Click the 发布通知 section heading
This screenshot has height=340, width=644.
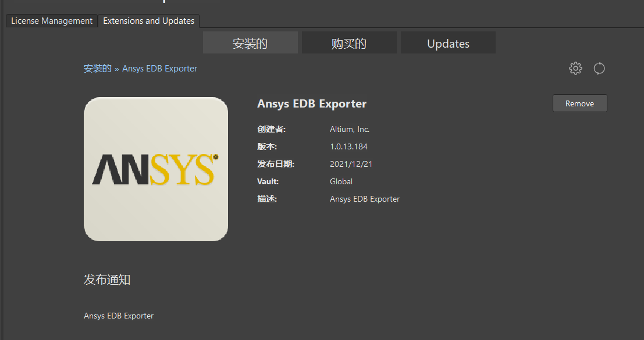coord(108,280)
